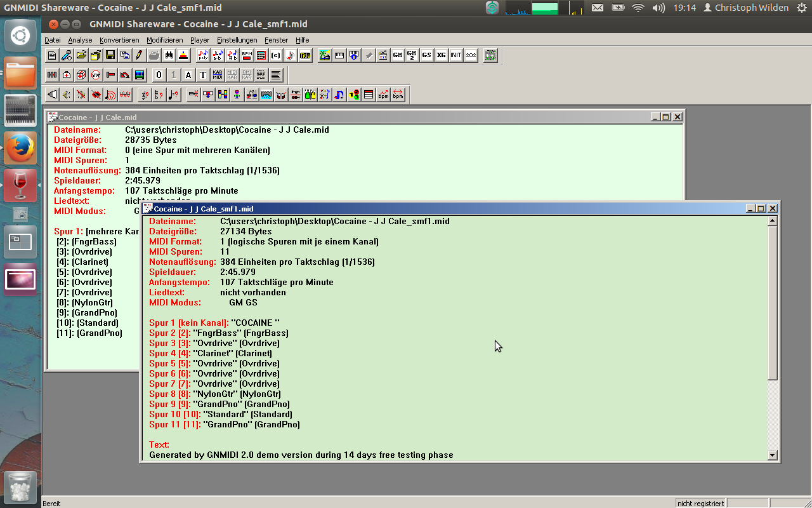Click the red undo arrow icon
The width and height of the screenshot is (812, 508).
click(x=124, y=75)
